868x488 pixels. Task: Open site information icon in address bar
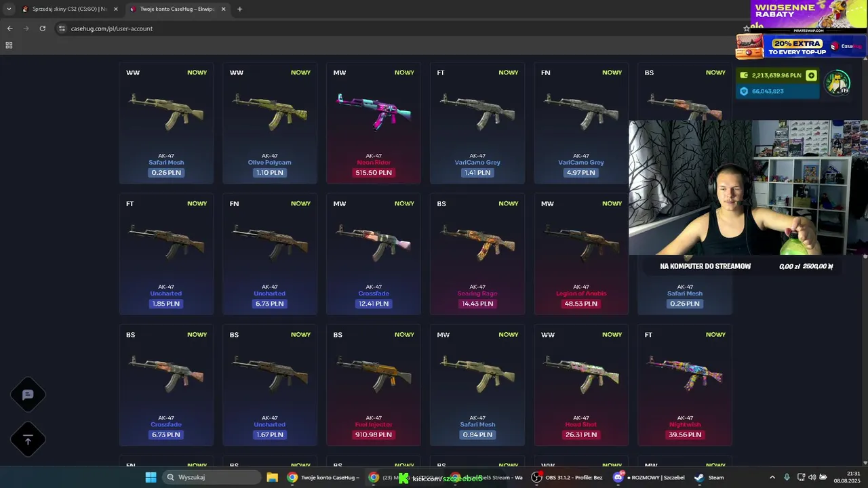click(x=62, y=28)
